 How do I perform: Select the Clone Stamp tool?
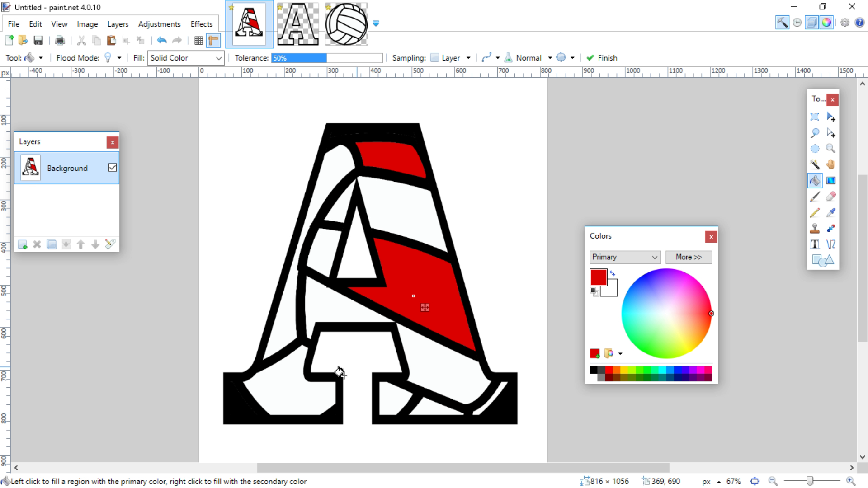pos(815,229)
